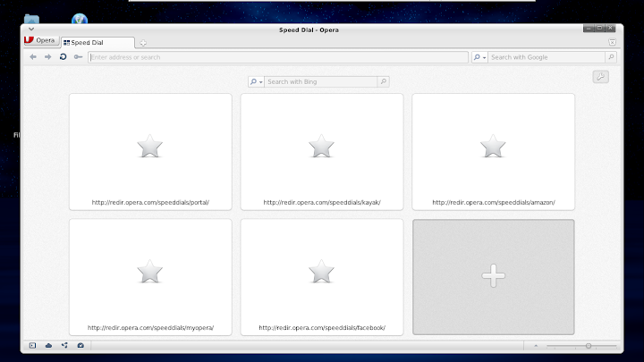This screenshot has width=644, height=362.
Task: Open the kayak speed dial thumbnail
Action: (322, 152)
